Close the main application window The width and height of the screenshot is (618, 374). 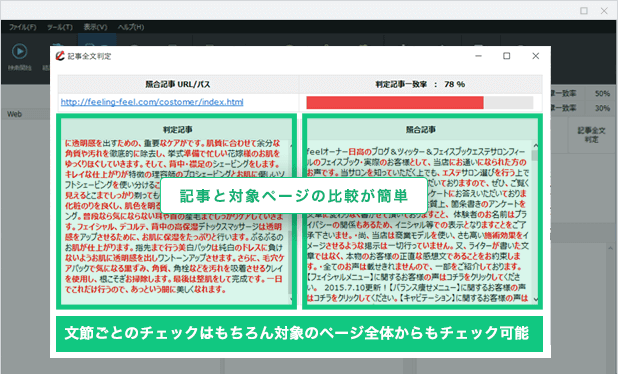coord(604,11)
